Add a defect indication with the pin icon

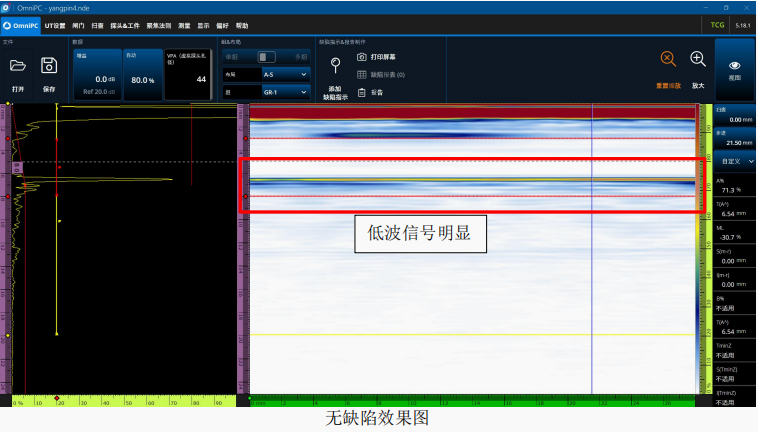tap(335, 65)
